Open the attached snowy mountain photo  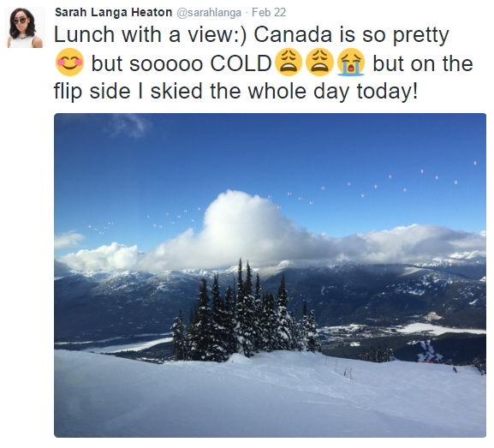(270, 275)
